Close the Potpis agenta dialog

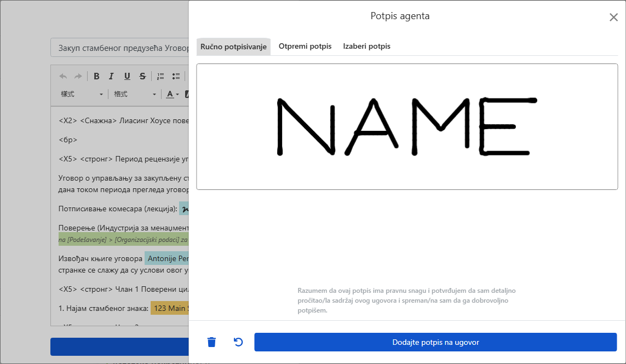[613, 17]
